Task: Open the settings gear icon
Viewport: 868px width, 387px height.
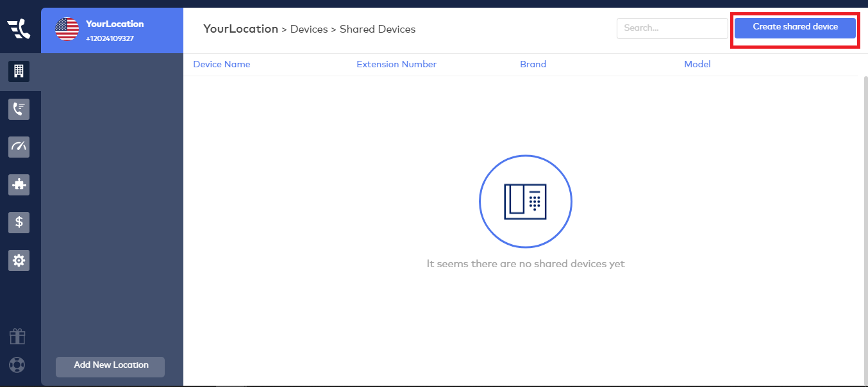Action: tap(19, 260)
